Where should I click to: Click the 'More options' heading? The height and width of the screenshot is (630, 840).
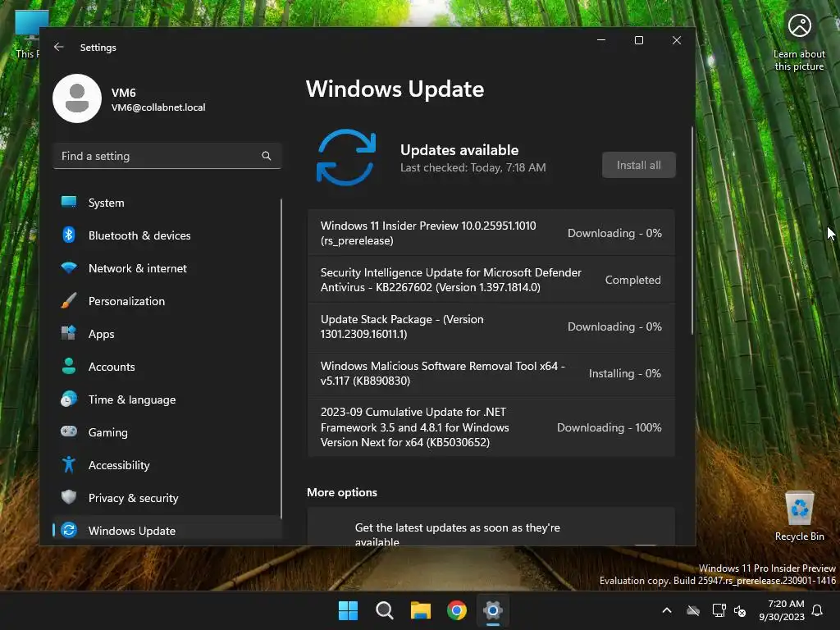click(x=342, y=492)
